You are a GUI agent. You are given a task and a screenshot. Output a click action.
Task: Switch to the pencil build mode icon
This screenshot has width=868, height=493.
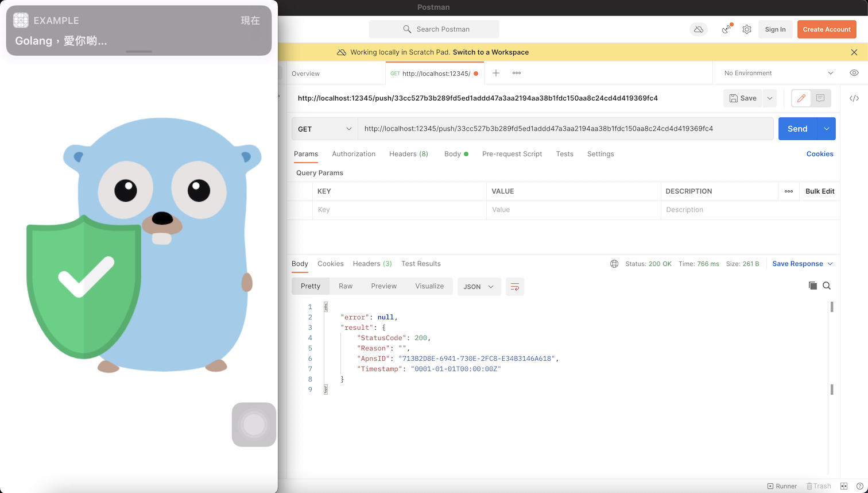click(x=801, y=98)
